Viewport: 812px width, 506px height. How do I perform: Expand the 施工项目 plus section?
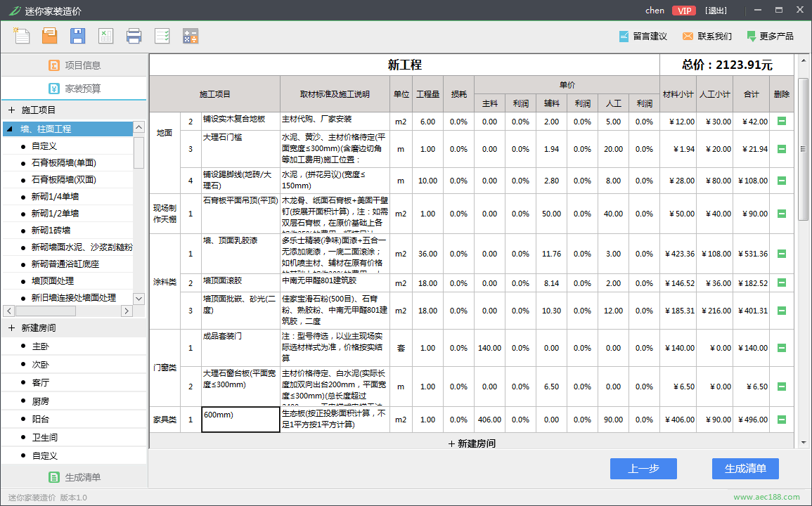click(x=11, y=110)
